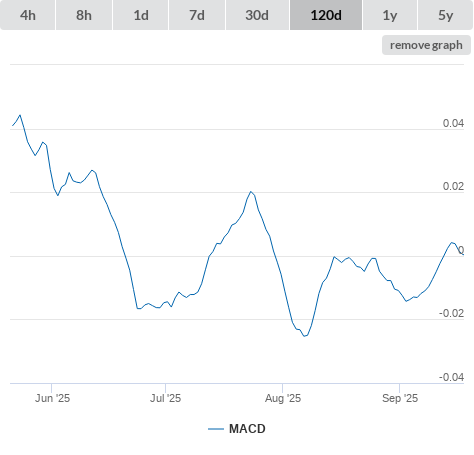Click the blue MACD legend line swatch
The image size is (474, 455).
pos(216,429)
